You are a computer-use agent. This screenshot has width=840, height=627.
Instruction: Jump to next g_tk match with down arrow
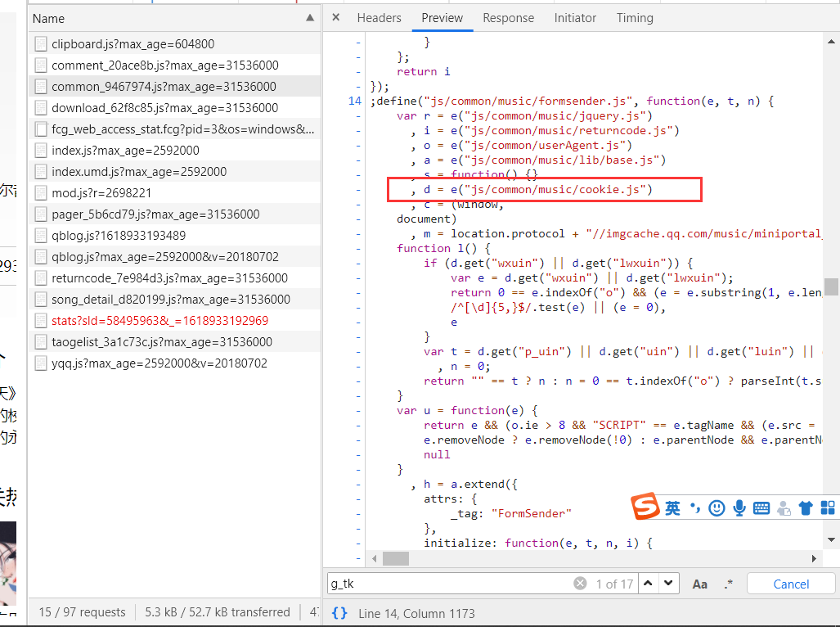coord(668,583)
